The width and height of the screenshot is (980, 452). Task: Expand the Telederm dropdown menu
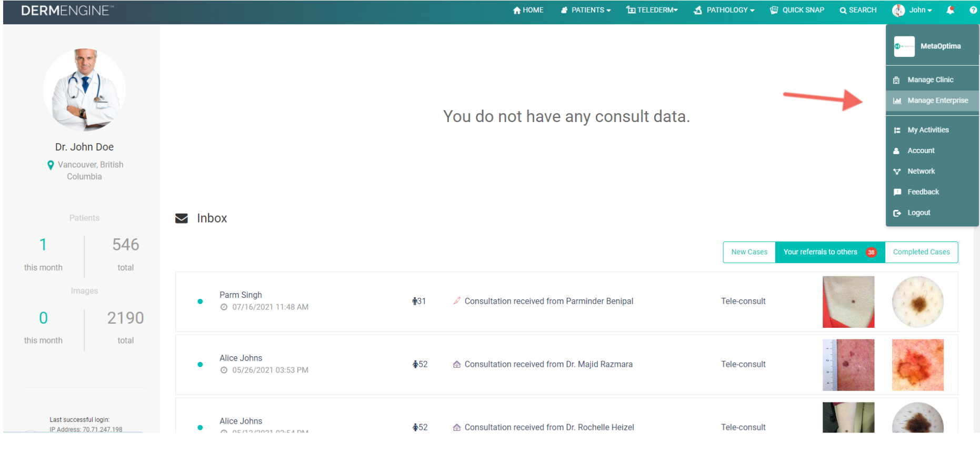coord(652,10)
